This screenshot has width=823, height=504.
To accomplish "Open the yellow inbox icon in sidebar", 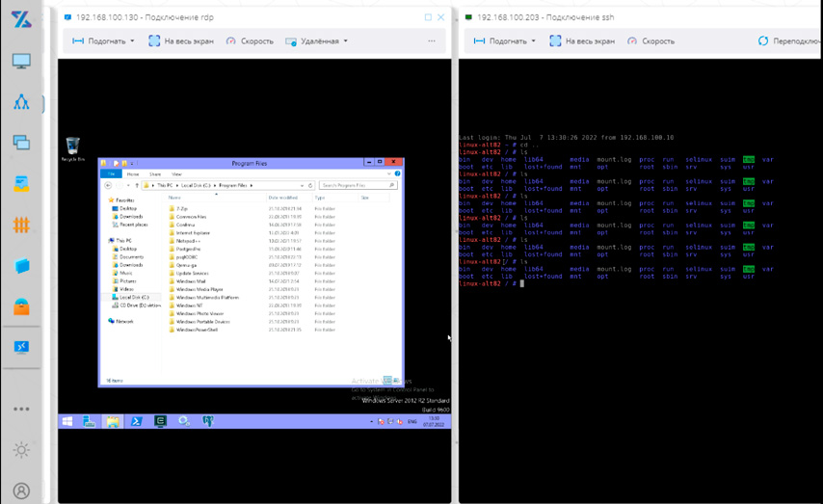I will click(x=21, y=184).
